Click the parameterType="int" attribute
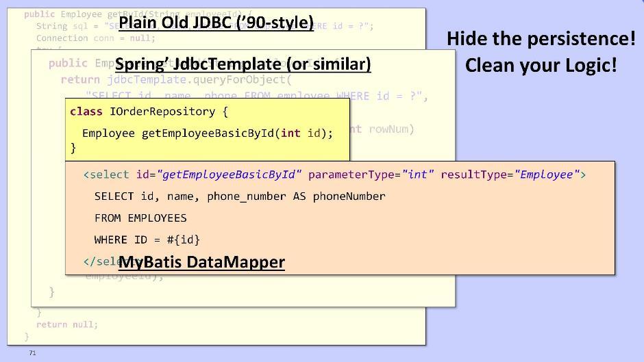The width and height of the screenshot is (644, 362). coord(371,175)
